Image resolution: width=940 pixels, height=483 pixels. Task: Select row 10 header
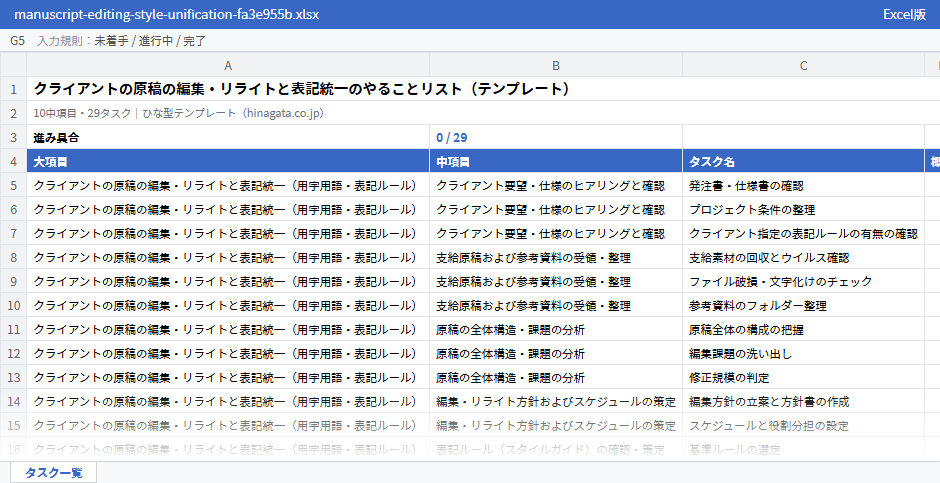pos(13,305)
